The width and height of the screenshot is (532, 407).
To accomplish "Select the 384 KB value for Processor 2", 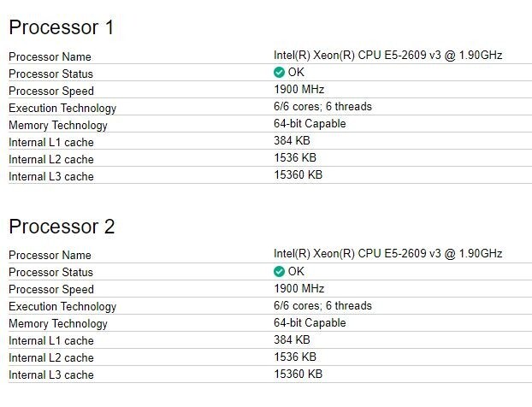I will [x=292, y=339].
